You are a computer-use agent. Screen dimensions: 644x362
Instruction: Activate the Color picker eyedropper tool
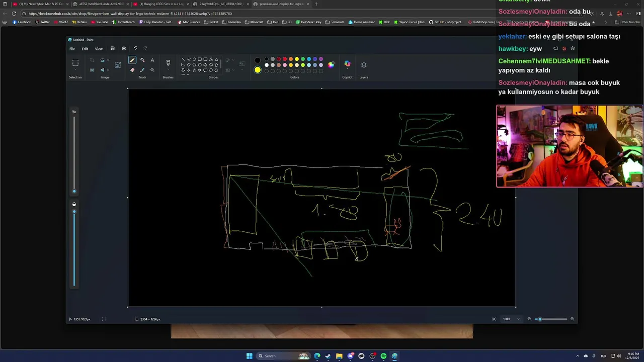[142, 70]
